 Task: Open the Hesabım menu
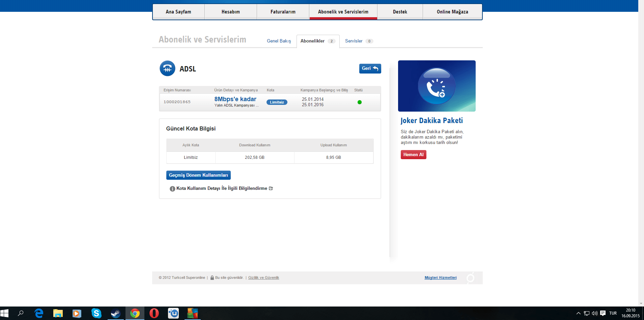coord(231,12)
